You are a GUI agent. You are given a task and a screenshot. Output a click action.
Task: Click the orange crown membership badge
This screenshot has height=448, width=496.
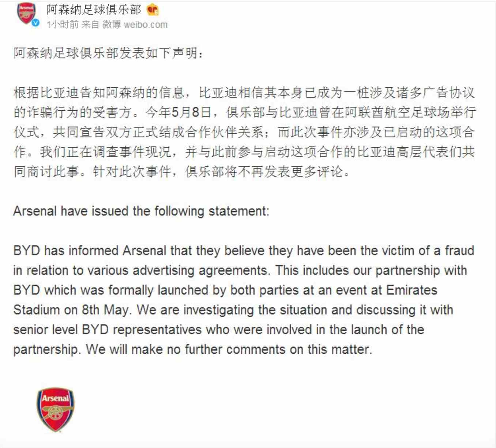coord(153,10)
